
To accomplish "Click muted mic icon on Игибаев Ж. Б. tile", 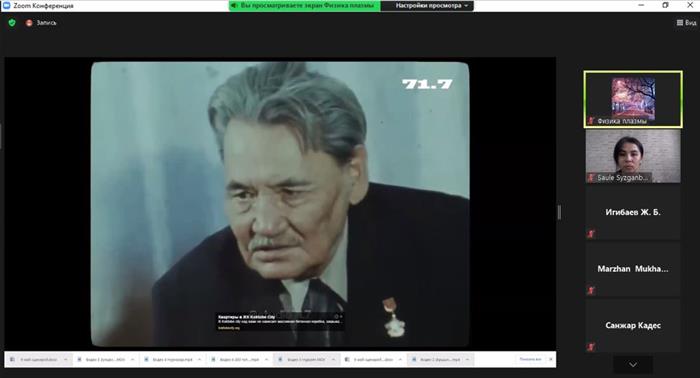I will coord(591,233).
